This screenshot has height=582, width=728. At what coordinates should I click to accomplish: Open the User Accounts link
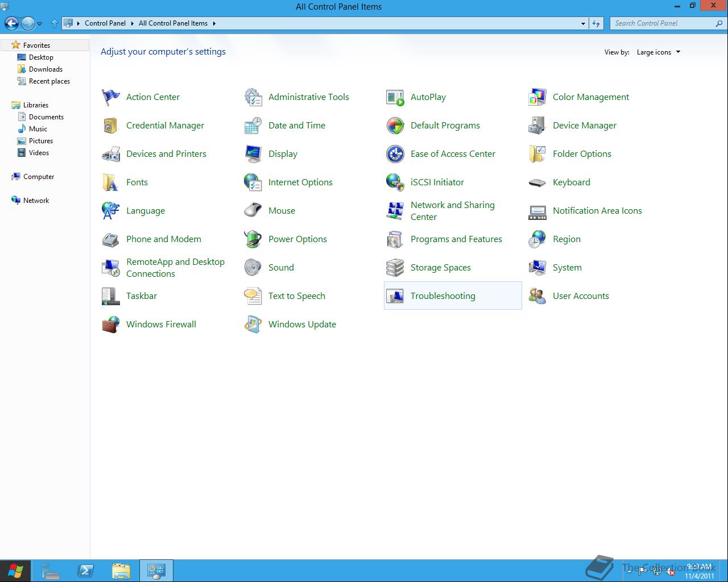[x=581, y=296]
